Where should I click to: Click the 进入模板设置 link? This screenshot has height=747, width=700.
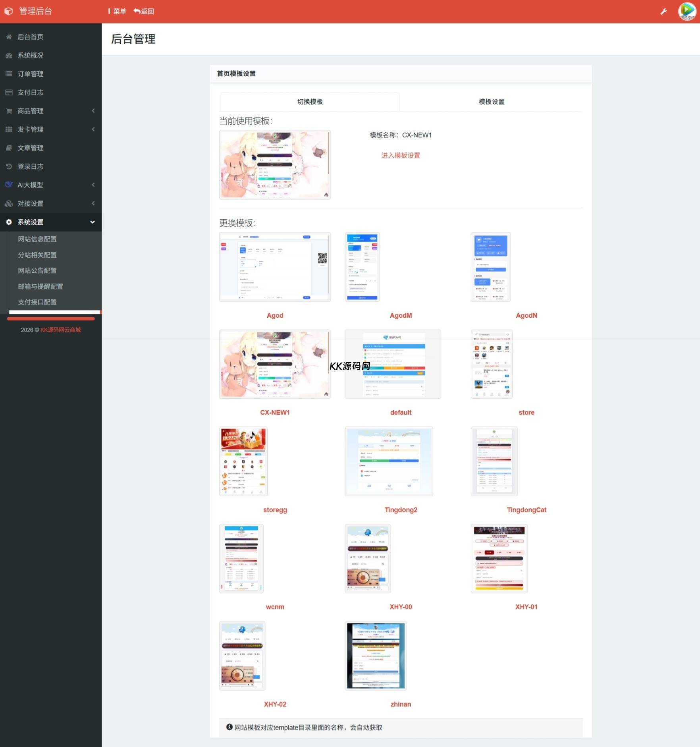tap(400, 155)
